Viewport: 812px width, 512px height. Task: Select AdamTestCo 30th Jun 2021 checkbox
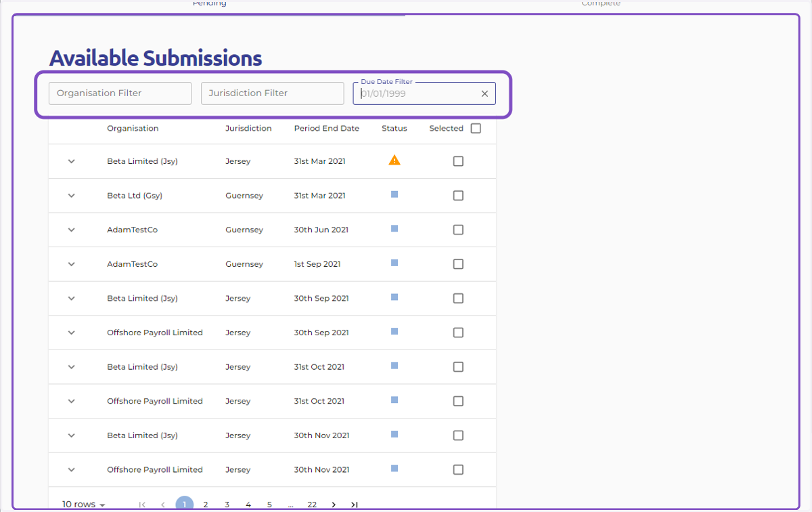click(458, 230)
